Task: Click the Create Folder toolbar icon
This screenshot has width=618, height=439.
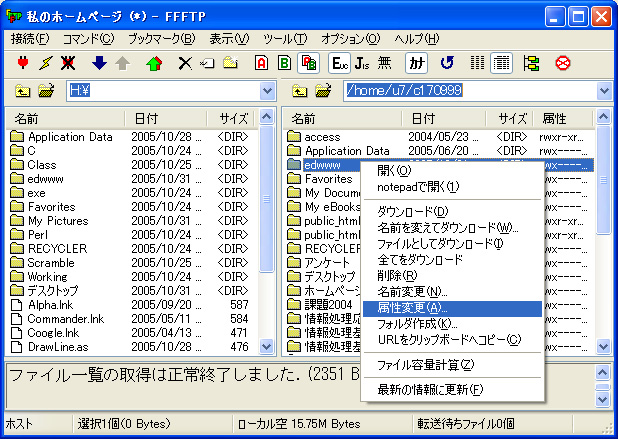Action: (x=231, y=63)
